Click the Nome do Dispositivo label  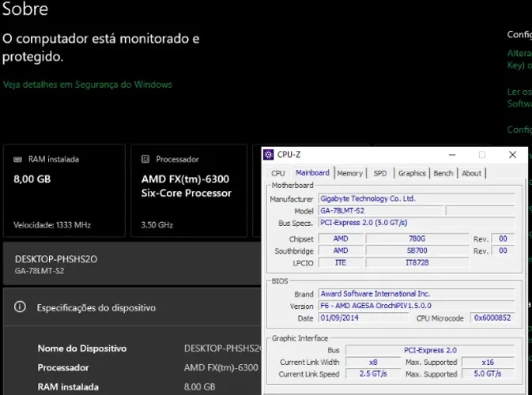82,348
